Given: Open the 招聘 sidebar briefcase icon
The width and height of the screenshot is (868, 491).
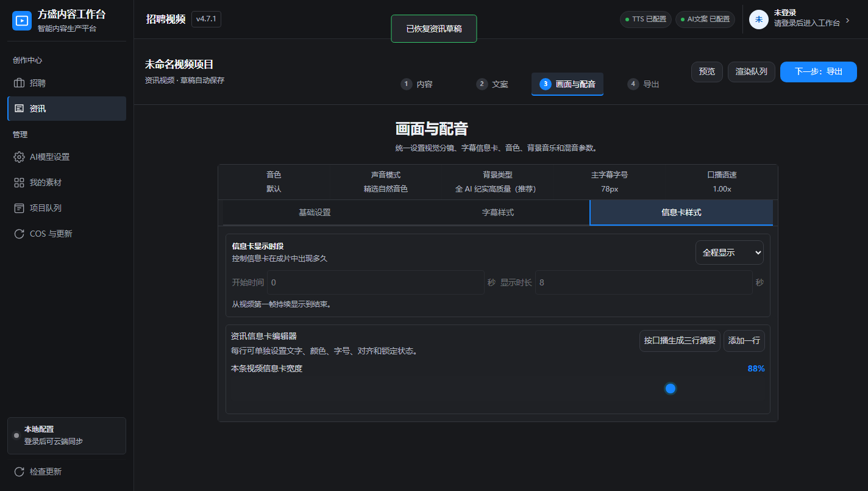Looking at the screenshot, I should pyautogui.click(x=19, y=83).
